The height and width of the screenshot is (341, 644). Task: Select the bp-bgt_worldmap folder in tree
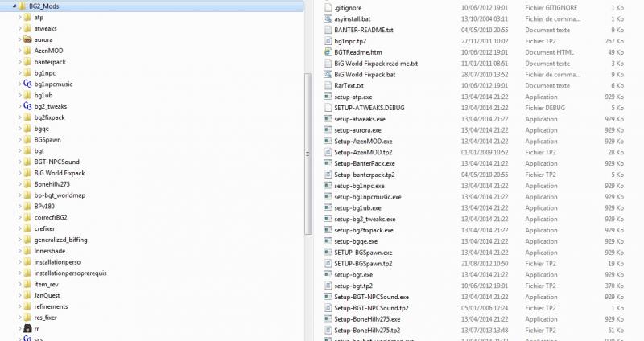point(60,195)
